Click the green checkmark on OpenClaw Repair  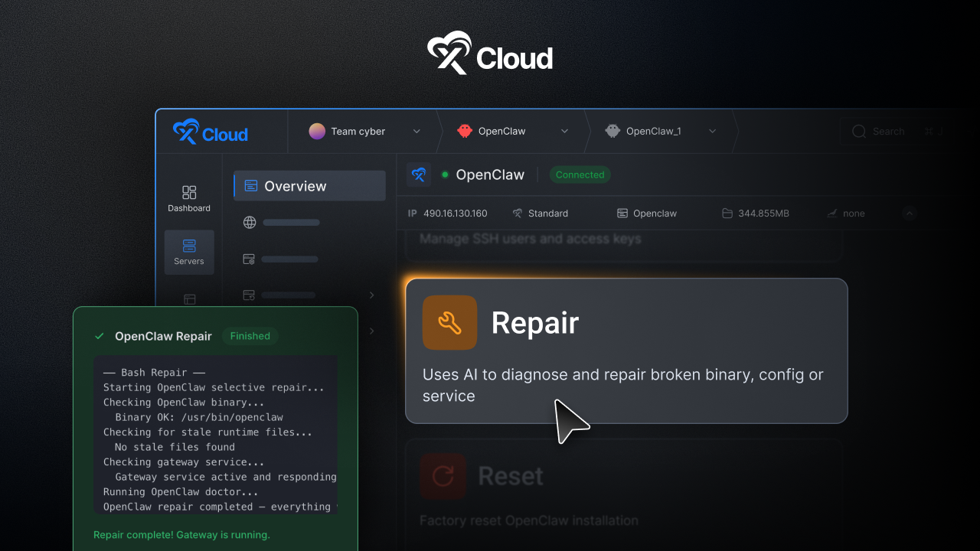pos(99,335)
